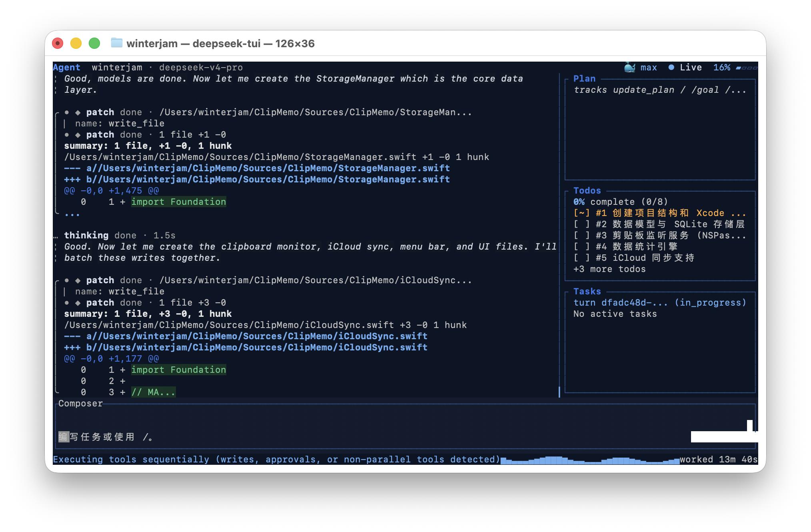
Task: Click the context usage bar beside 16%
Action: [x=747, y=68]
